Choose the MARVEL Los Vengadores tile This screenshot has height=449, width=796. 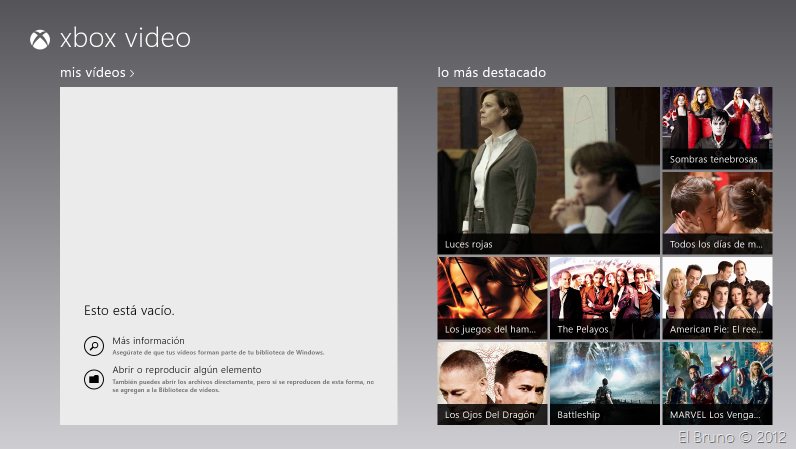pyautogui.click(x=716, y=383)
